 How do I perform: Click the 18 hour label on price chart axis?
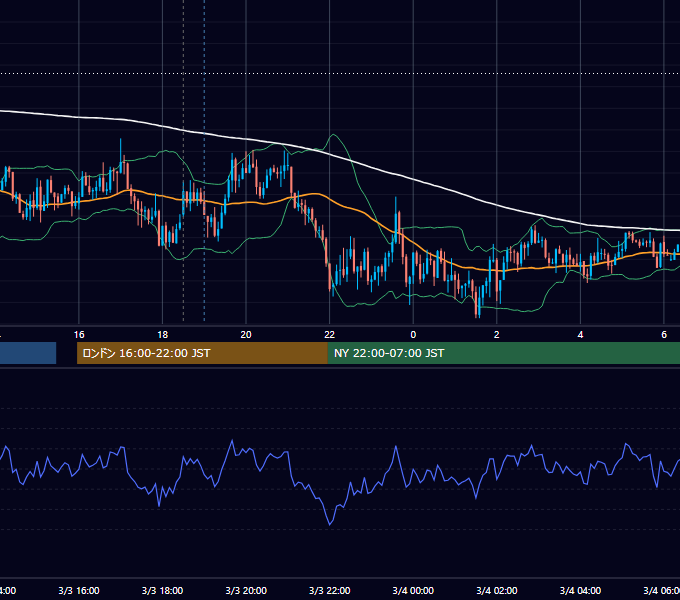162,335
